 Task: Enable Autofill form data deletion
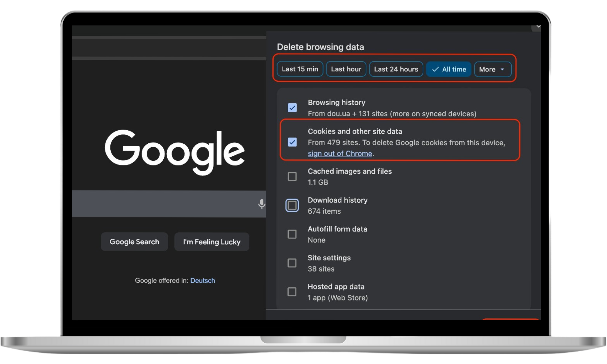point(292,234)
